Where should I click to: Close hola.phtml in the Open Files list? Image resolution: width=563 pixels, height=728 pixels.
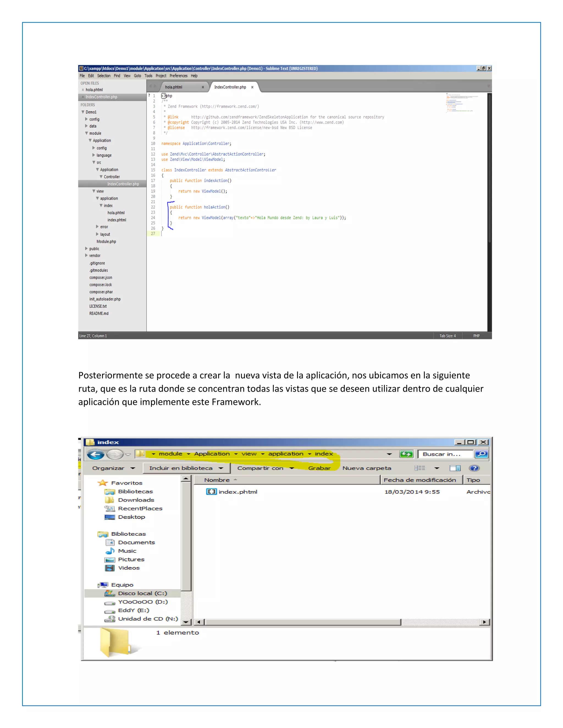tap(83, 90)
